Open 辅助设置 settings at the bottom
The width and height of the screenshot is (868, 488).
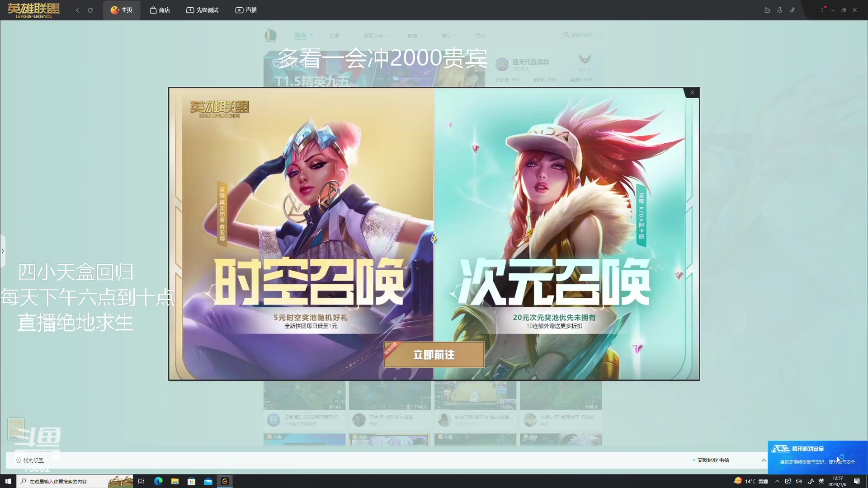click(30, 460)
